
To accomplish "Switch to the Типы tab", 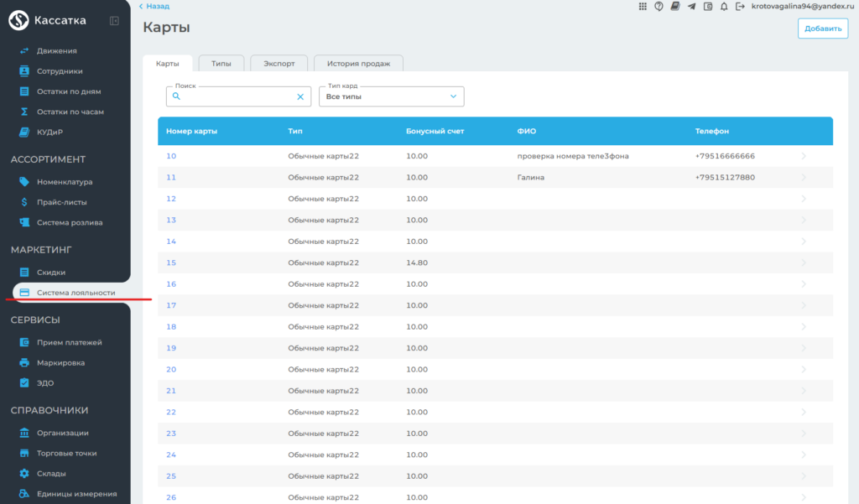I will [221, 64].
